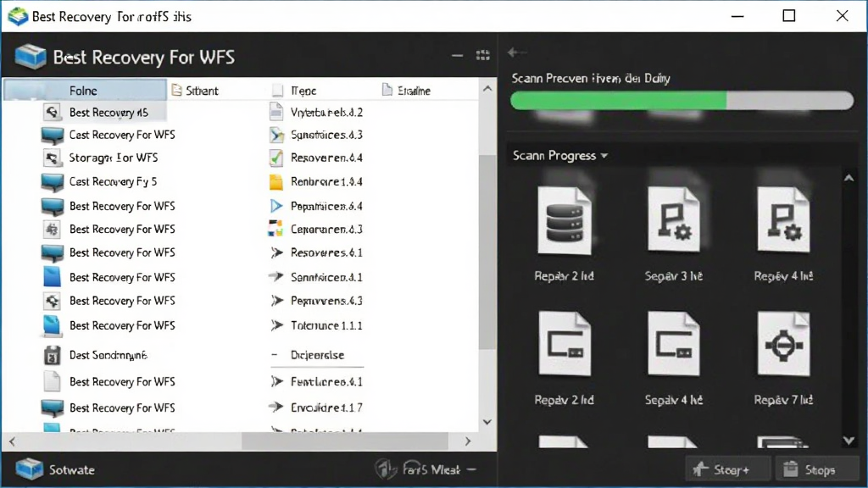Select the Dicjeoralse entry text
Screen dimensions: 868x488
tap(317, 355)
